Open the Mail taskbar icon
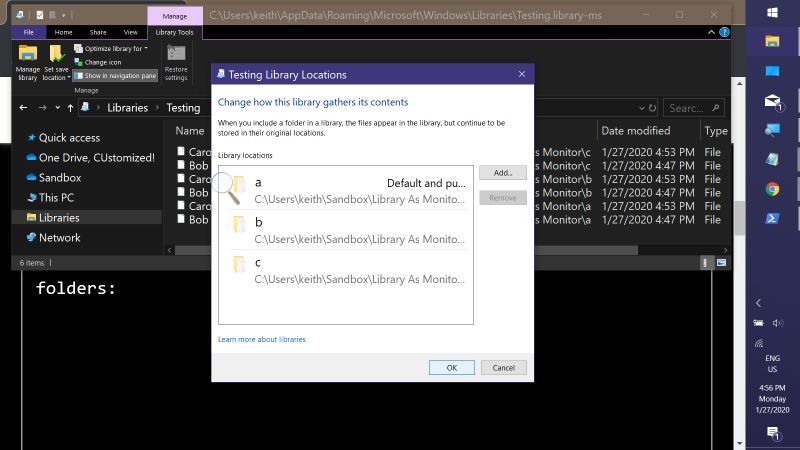This screenshot has width=800, height=450. pos(772,101)
